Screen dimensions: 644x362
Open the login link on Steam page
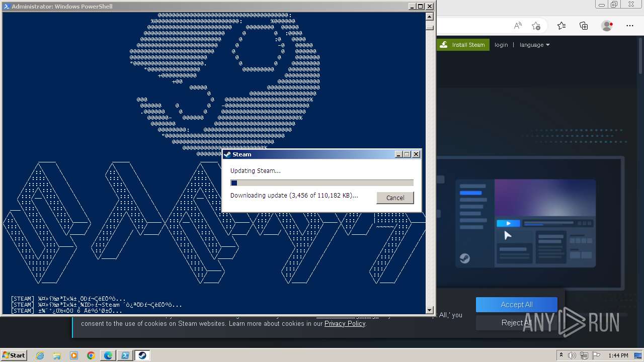pyautogui.click(x=501, y=45)
